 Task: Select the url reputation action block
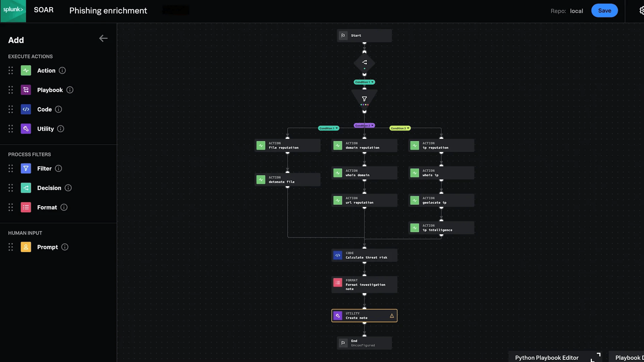click(364, 200)
